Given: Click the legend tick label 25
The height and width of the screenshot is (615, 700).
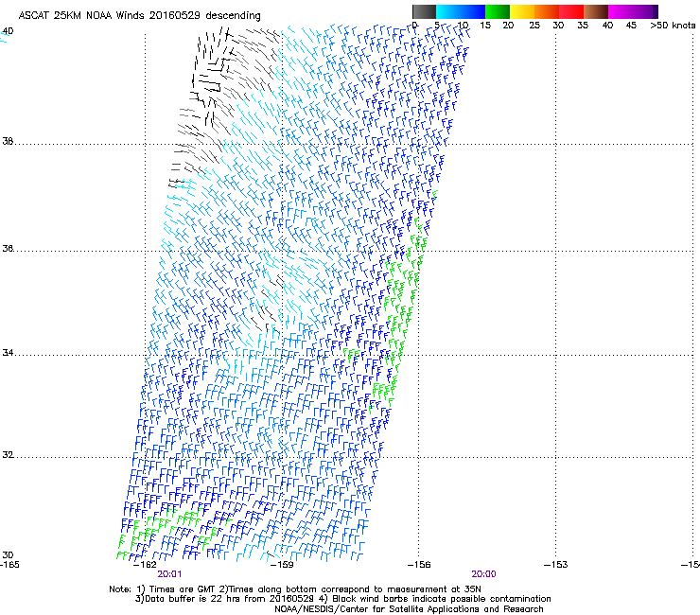Looking at the screenshot, I should [x=534, y=25].
